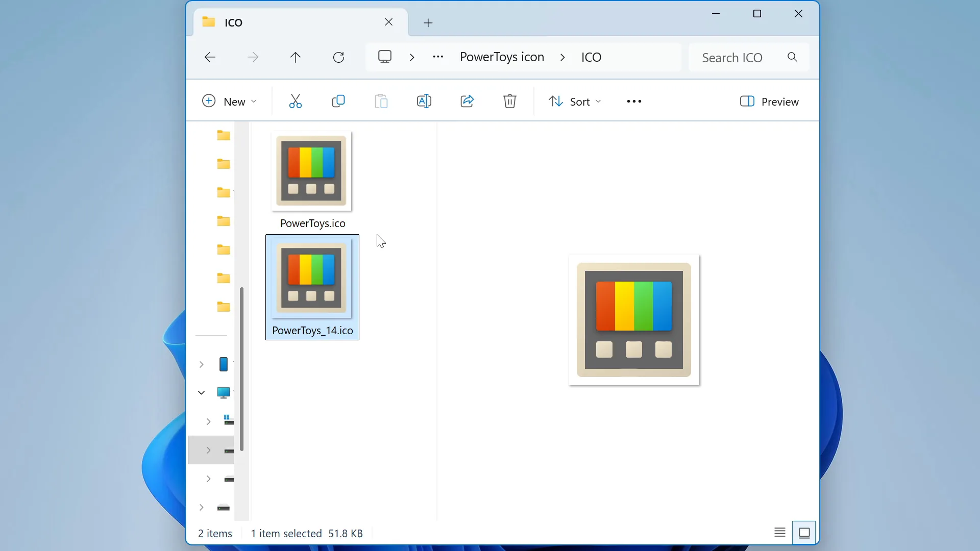Open the New item dropdown
The height and width of the screenshot is (551, 980).
point(229,102)
